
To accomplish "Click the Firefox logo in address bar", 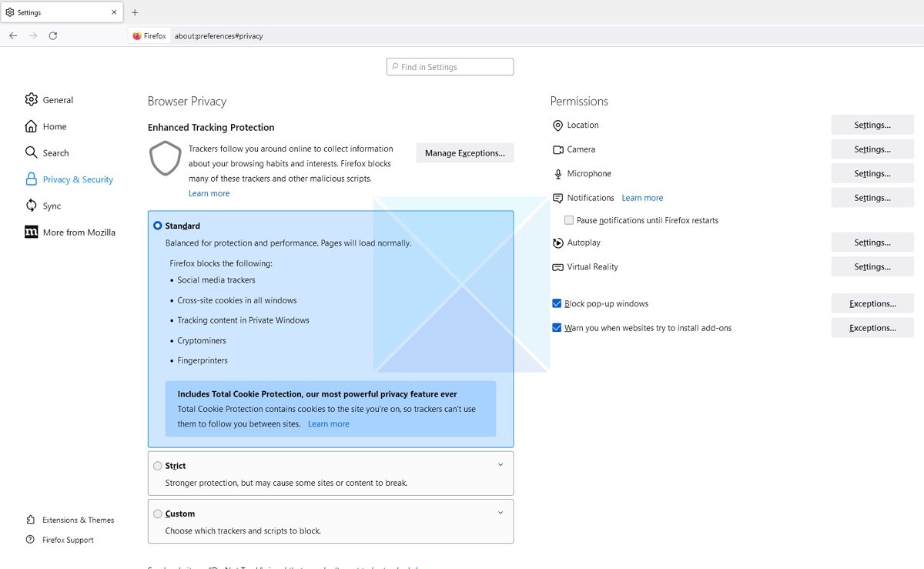I will point(137,36).
